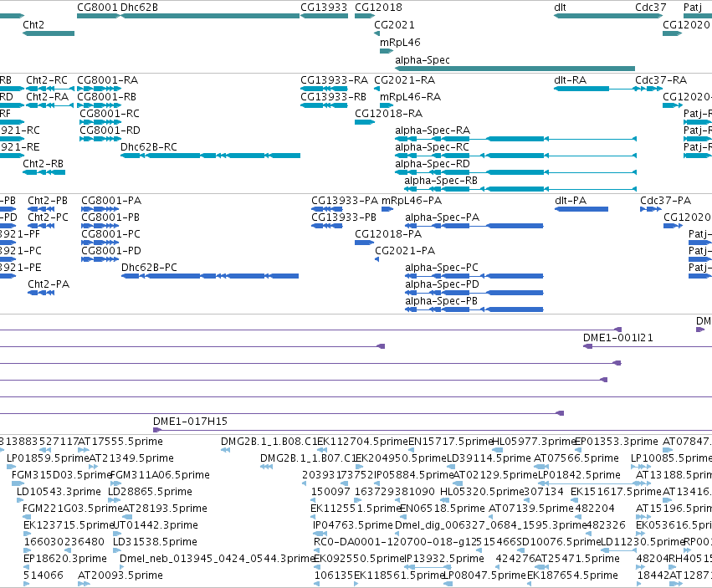This screenshot has width=712, height=588.
Task: Select the Cht2-RB transcript label
Action: 44,164
